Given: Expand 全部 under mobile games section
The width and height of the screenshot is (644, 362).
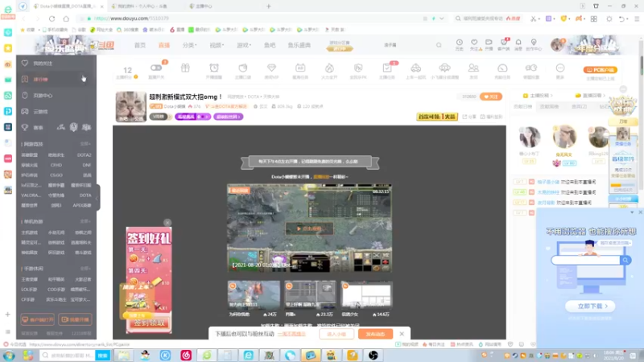Looking at the screenshot, I should click(x=85, y=269).
